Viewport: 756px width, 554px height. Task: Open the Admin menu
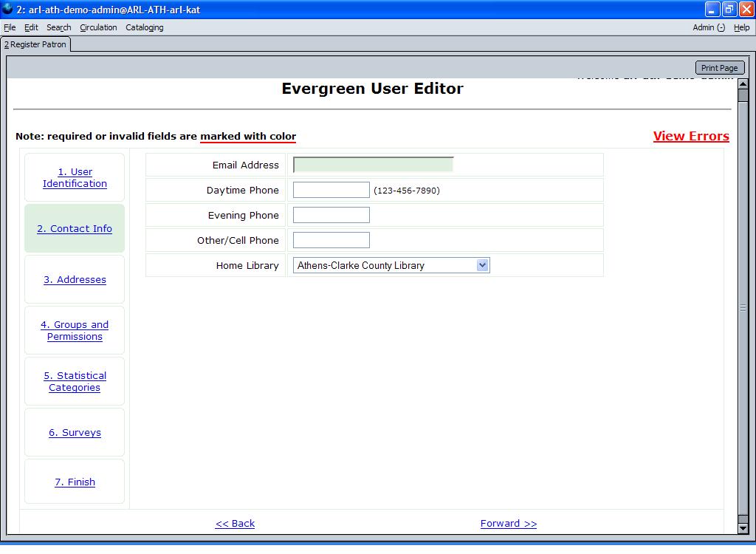708,27
